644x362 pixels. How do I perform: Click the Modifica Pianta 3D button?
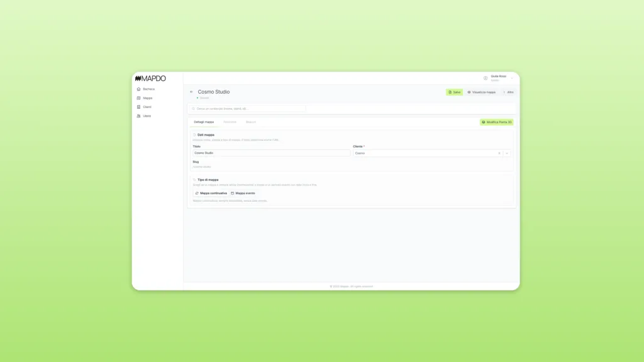pos(497,122)
